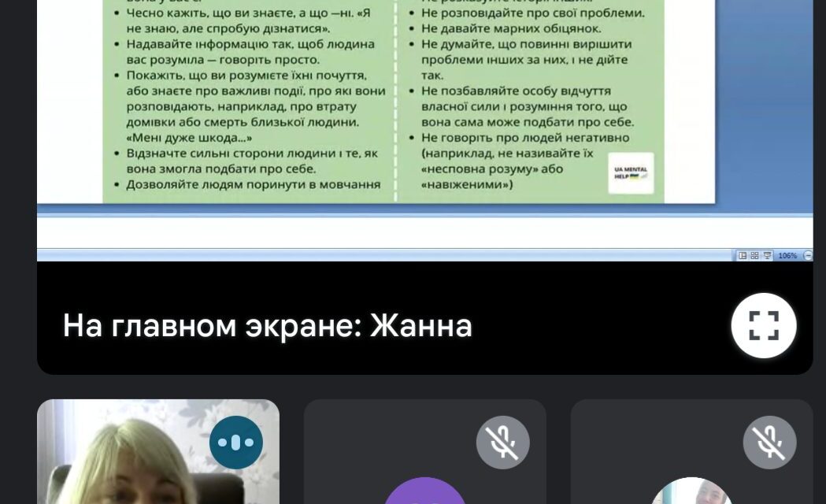Expand the shared presentation to fullscreen
The image size is (826, 504).
[x=763, y=325]
